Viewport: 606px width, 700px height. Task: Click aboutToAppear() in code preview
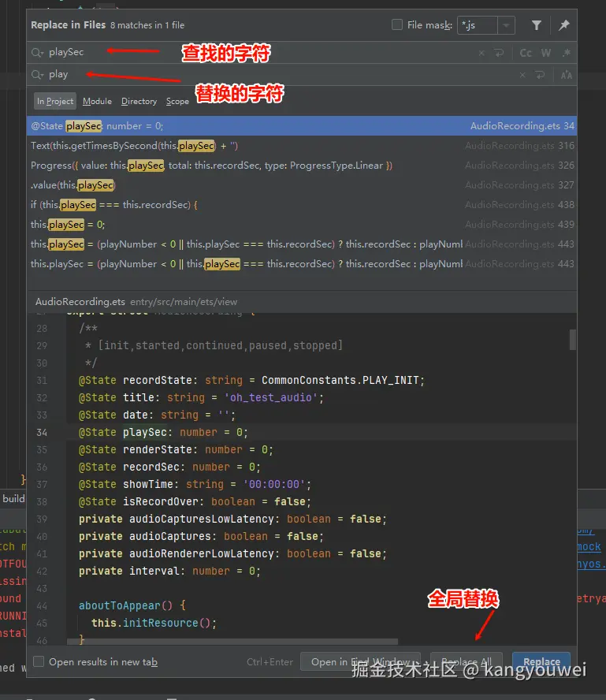(125, 605)
